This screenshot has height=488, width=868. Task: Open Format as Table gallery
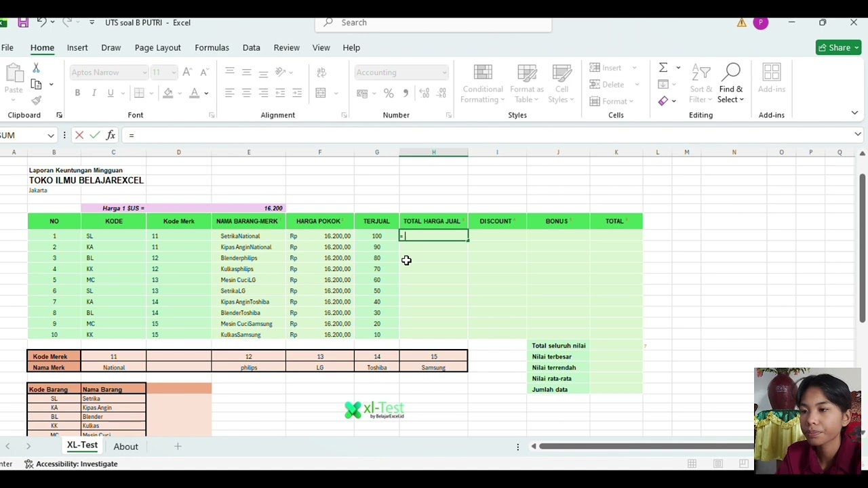tap(527, 84)
